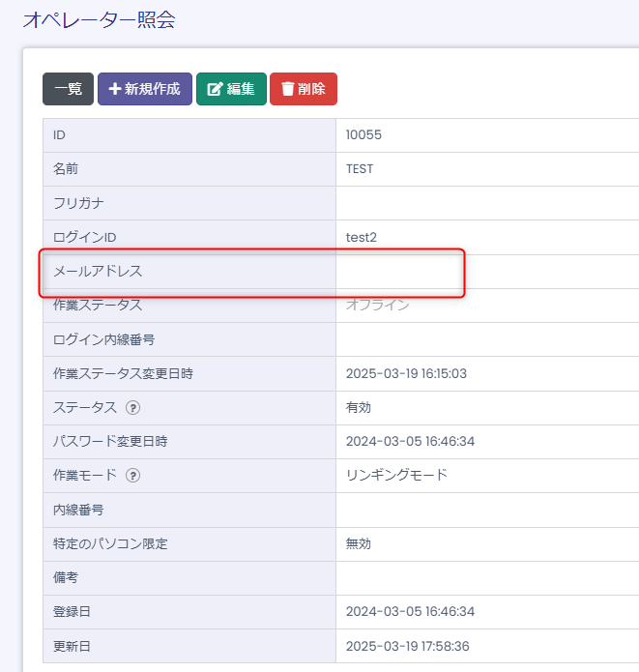639x672 pixels.
Task: Click the name value TEST
Action: [360, 169]
